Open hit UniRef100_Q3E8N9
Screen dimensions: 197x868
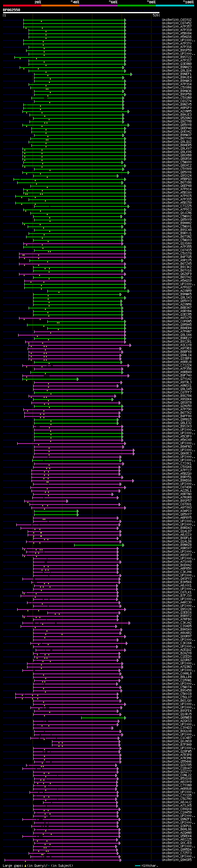coord(177,64)
